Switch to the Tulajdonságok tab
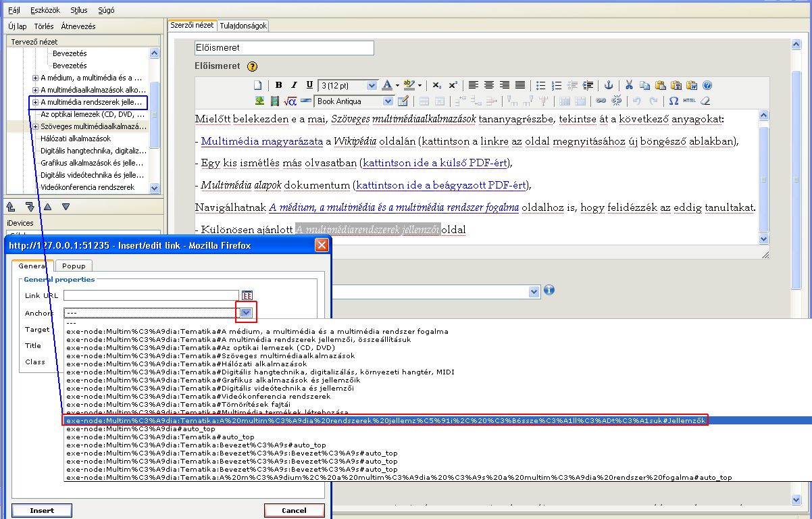Image resolution: width=812 pixels, height=519 pixels. 243,26
